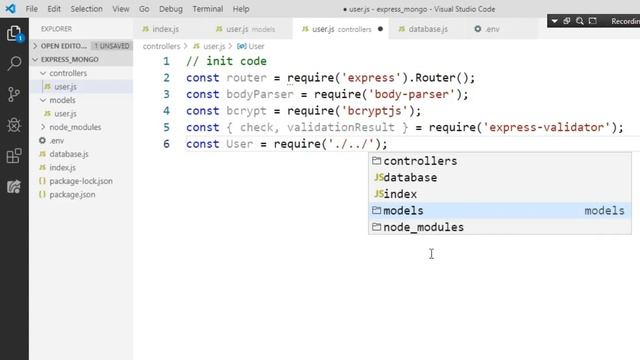
Task: Select models suggestion in autocomplete list
Action: point(500,211)
